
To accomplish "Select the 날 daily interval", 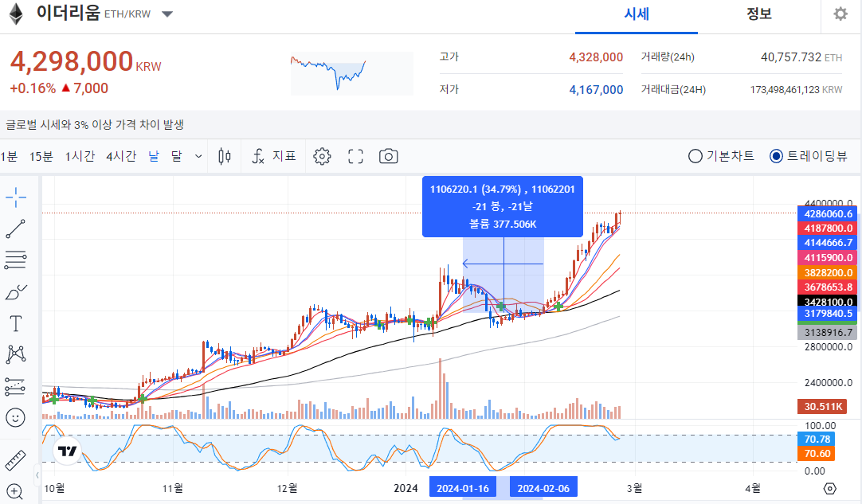I will [x=154, y=157].
